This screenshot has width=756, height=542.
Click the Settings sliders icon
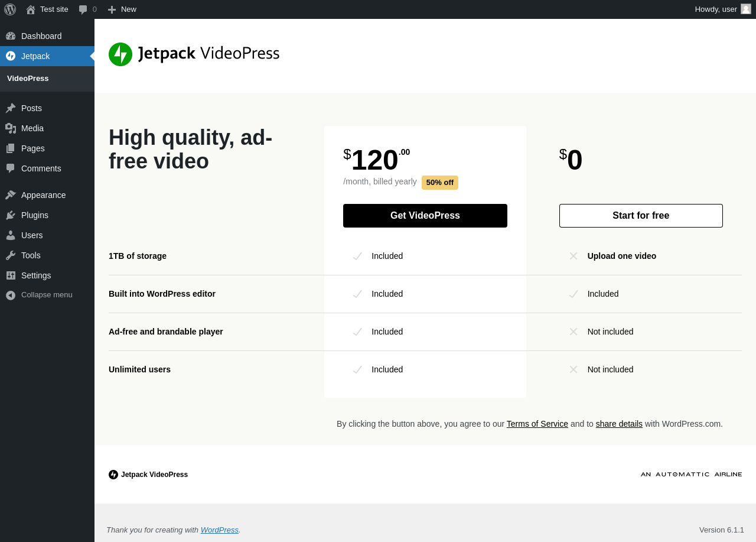click(x=11, y=275)
